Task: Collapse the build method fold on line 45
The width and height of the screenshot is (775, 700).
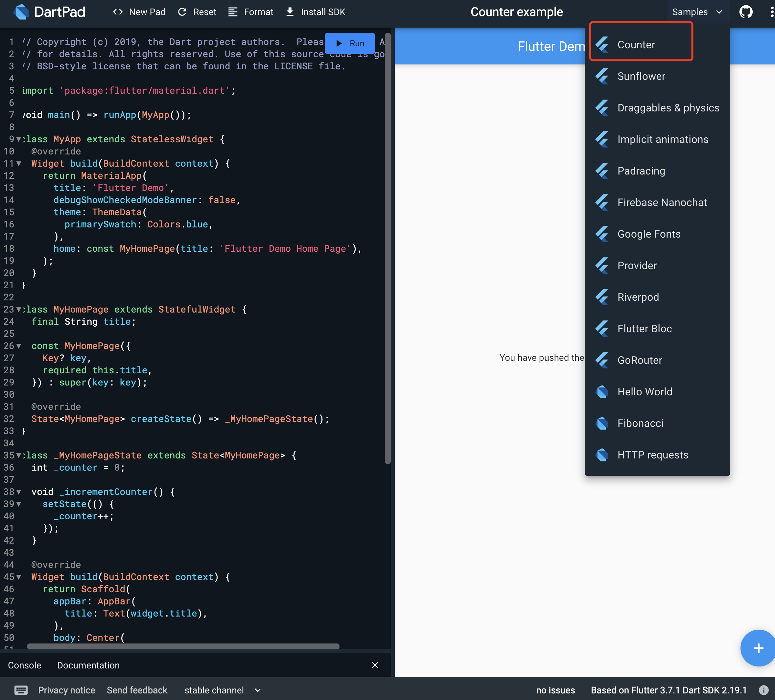Action: click(18, 577)
